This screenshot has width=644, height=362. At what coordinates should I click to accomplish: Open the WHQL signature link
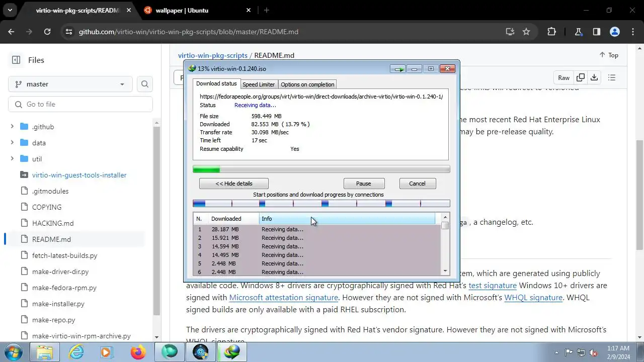(x=533, y=298)
